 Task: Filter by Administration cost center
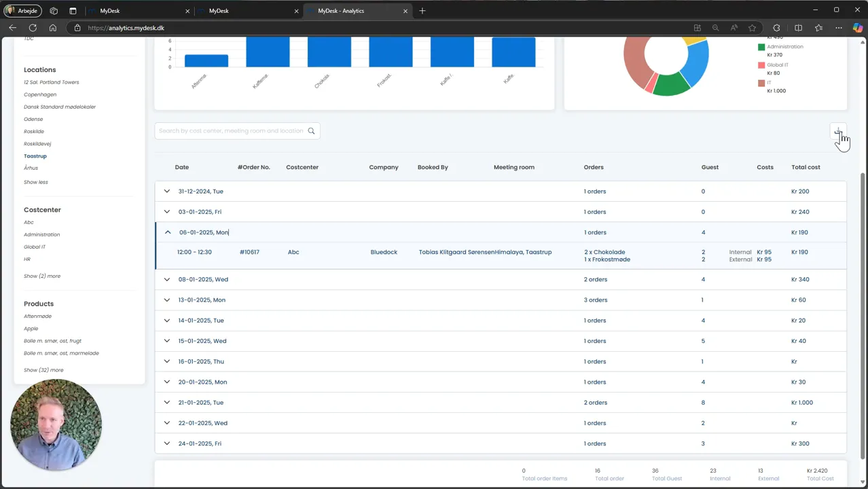coord(41,234)
